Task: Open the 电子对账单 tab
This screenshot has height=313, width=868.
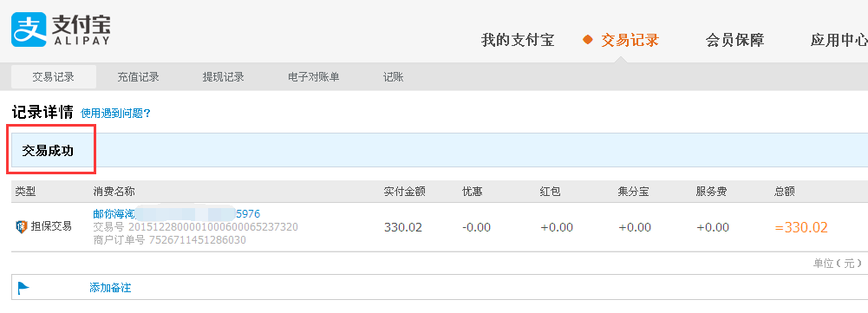Action: tap(314, 77)
